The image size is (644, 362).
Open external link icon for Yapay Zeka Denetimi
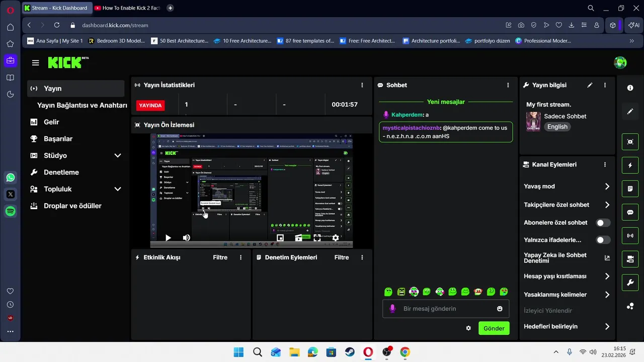click(x=607, y=258)
